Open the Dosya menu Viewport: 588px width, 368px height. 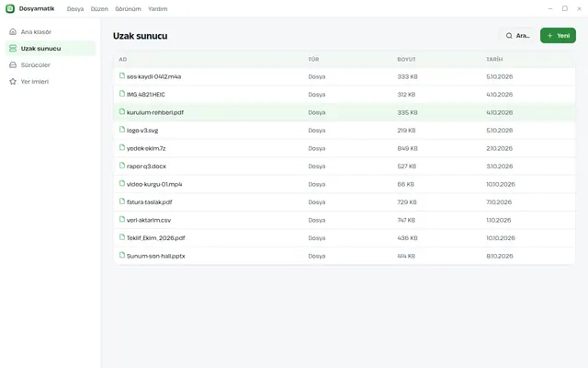(x=75, y=8)
